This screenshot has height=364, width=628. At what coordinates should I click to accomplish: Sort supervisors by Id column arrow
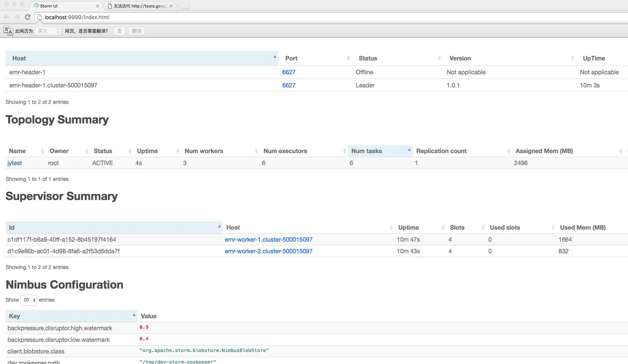point(219,226)
